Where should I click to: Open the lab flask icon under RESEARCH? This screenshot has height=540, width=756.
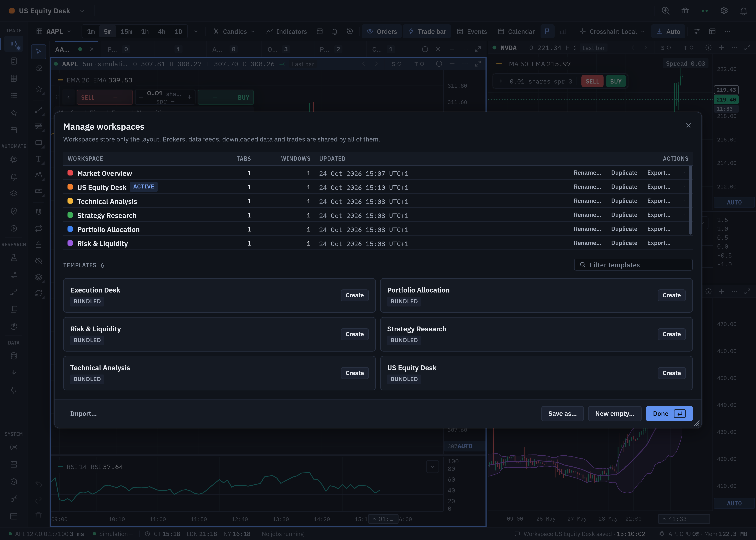pyautogui.click(x=14, y=258)
